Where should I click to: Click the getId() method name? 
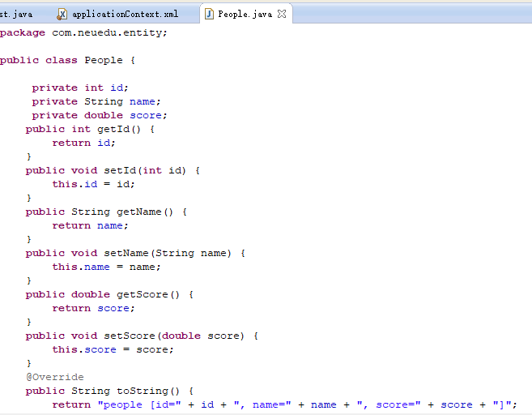coord(119,130)
